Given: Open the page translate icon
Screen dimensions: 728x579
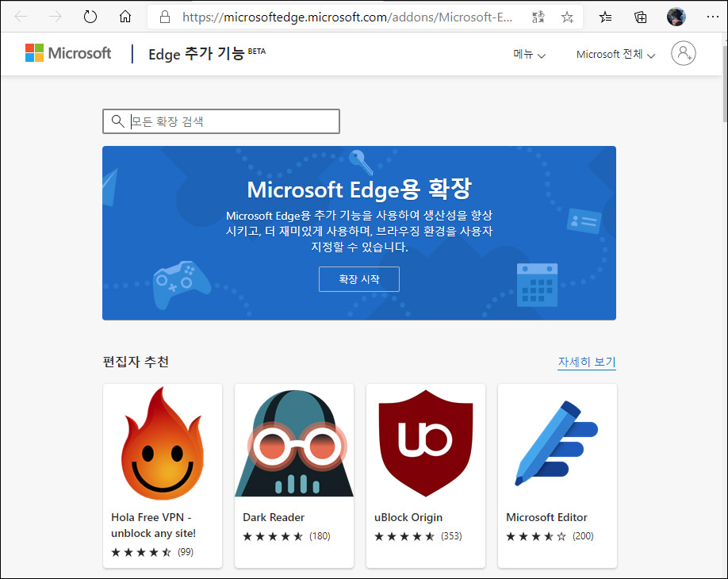Looking at the screenshot, I should pos(538,17).
